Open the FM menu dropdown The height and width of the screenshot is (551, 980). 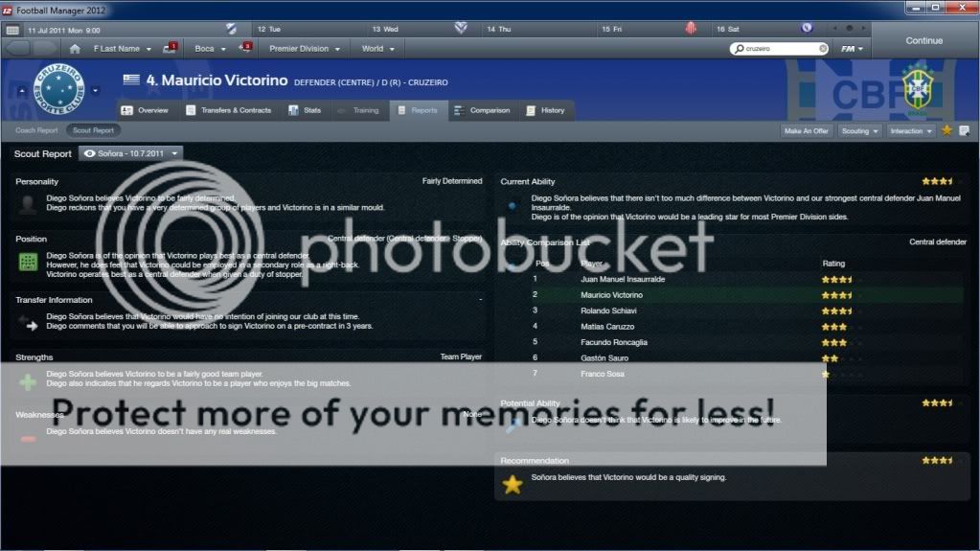point(852,49)
